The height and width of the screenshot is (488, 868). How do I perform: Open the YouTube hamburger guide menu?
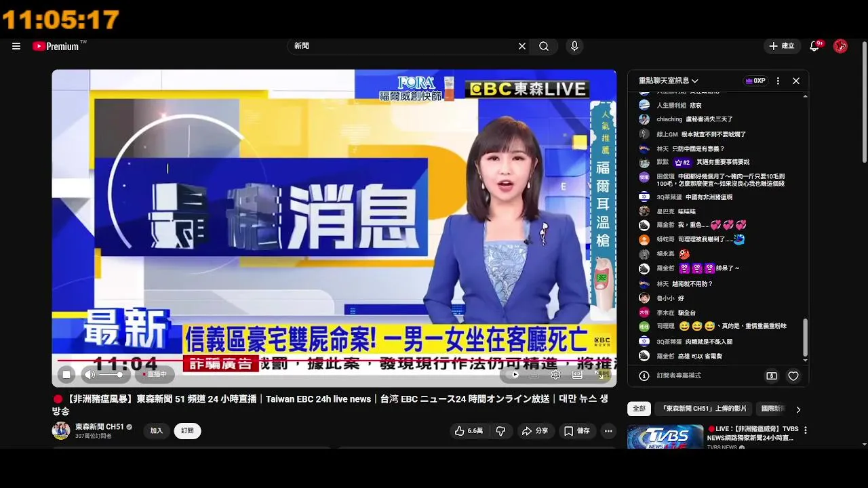pyautogui.click(x=16, y=46)
